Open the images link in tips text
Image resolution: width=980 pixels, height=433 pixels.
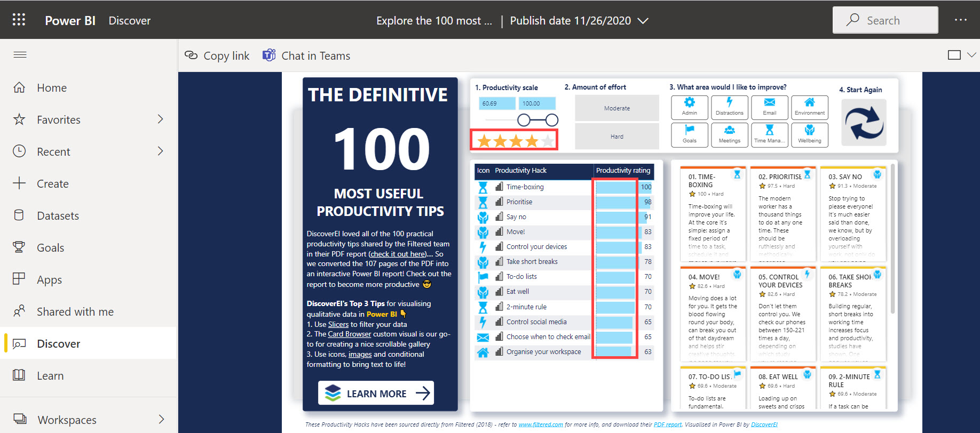360,354
